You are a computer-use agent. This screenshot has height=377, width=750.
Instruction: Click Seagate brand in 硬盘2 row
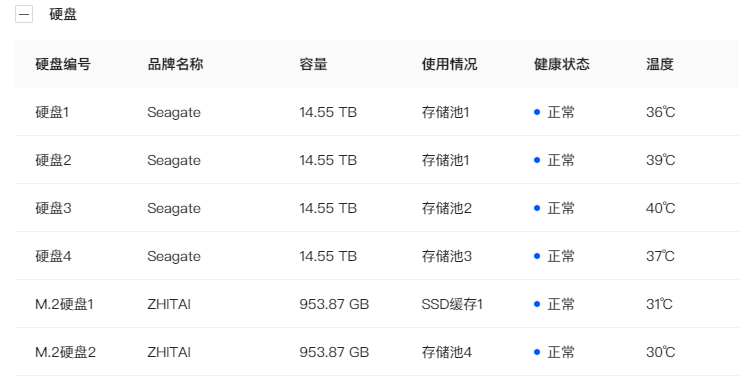coord(174,161)
